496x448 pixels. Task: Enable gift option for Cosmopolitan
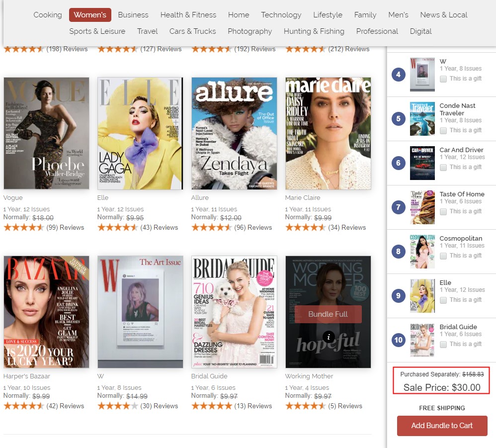[x=443, y=256]
